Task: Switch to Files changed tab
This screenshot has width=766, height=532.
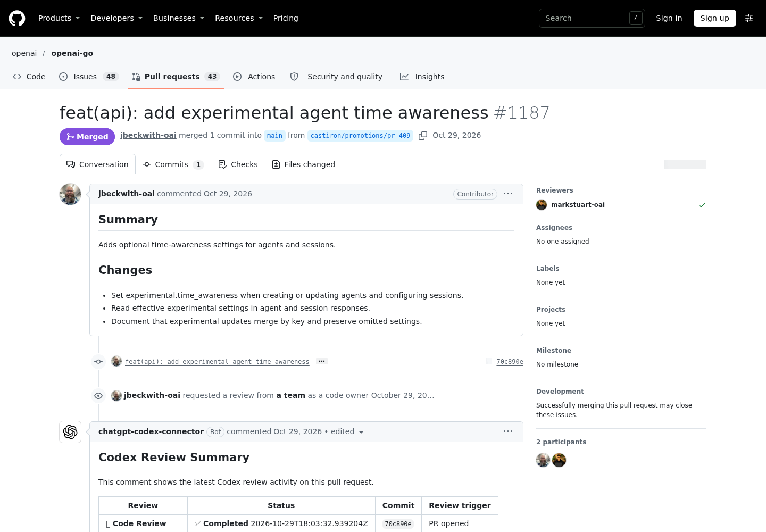Action: pyautogui.click(x=303, y=164)
